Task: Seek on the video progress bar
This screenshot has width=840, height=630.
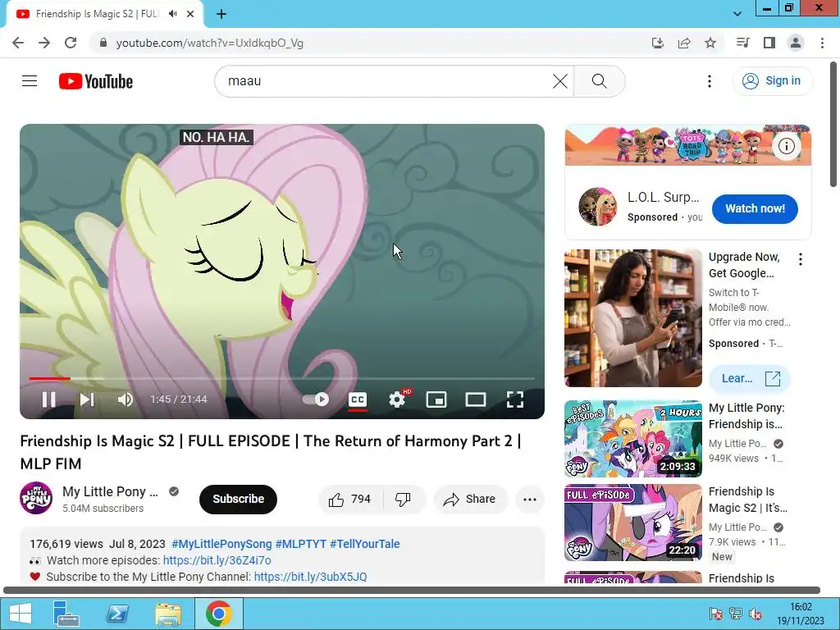Action: 282,378
